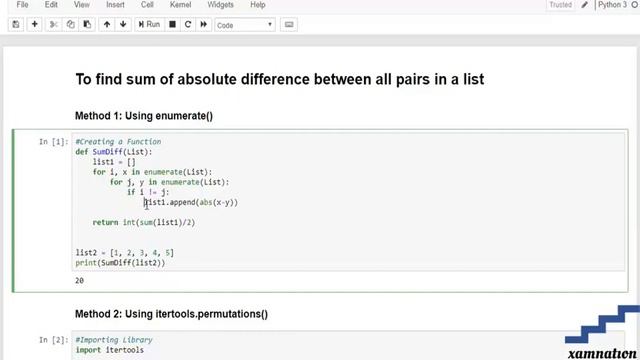Click the 'In [2]:' cell prompt
The width and height of the screenshot is (640, 360).
pyautogui.click(x=53, y=340)
